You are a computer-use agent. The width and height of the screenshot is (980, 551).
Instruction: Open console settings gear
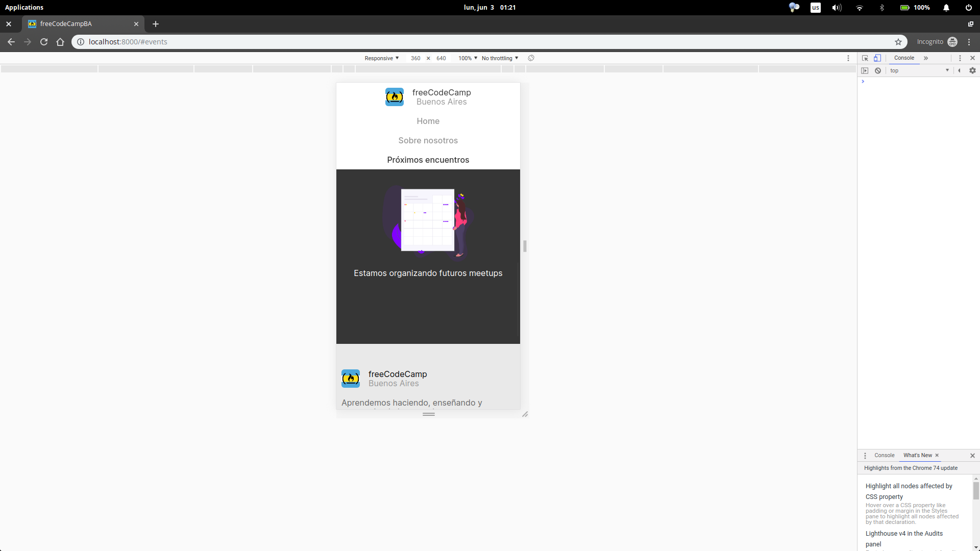[972, 71]
